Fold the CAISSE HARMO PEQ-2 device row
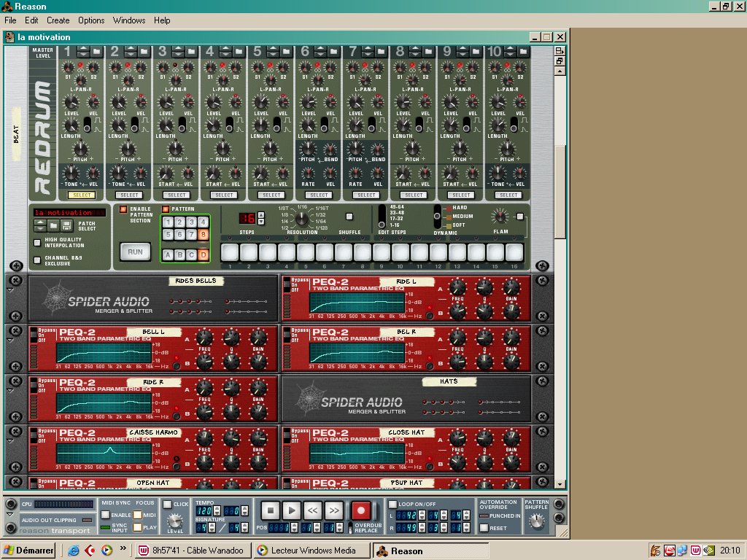Viewport: 747px width, 560px height. point(10,441)
